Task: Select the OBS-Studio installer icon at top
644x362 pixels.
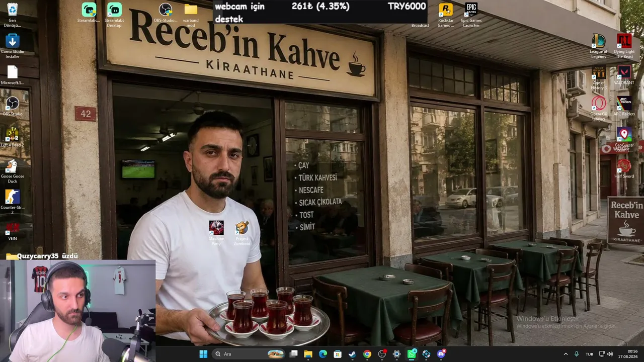Action: click(x=166, y=13)
